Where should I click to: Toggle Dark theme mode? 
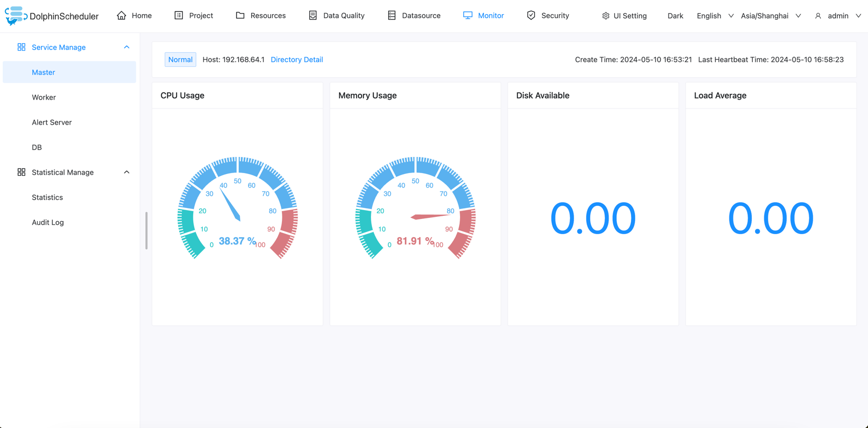click(x=675, y=16)
